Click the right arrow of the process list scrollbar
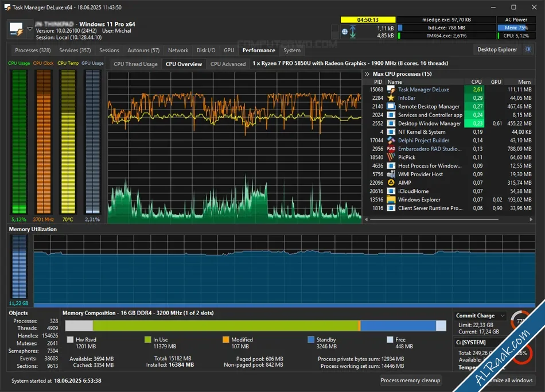The height and width of the screenshot is (392, 545). (x=531, y=219)
